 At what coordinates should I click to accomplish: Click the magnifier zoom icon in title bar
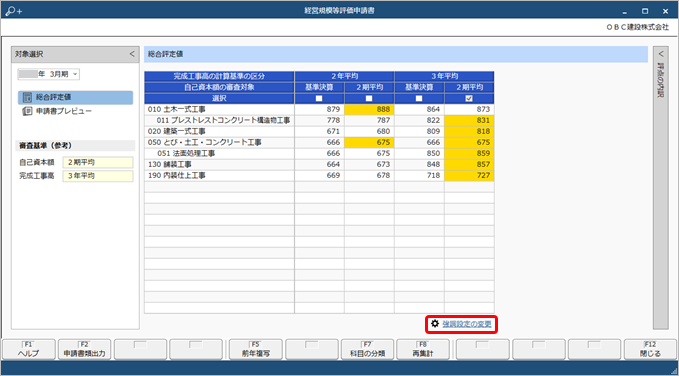[x=14, y=11]
